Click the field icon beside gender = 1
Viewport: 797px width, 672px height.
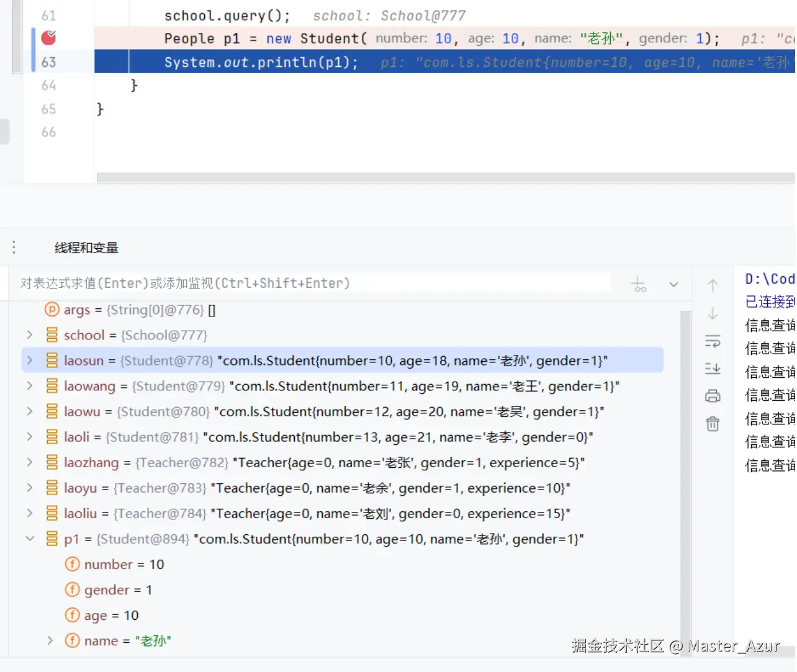[x=73, y=589]
